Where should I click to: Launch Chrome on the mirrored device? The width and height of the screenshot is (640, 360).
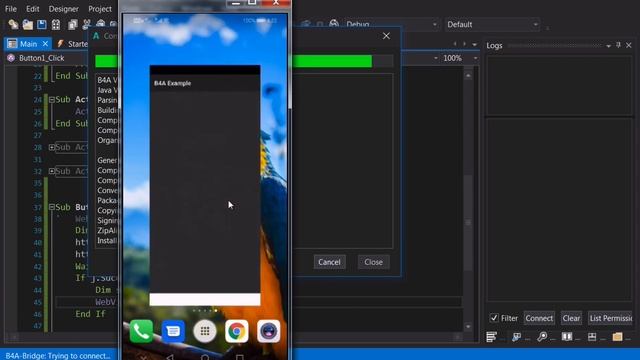tap(237, 331)
